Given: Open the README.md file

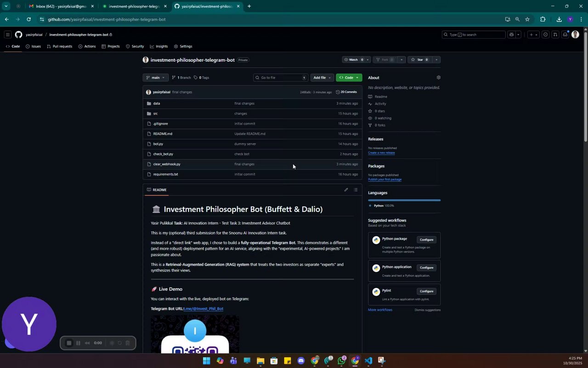Looking at the screenshot, I should pos(163,134).
